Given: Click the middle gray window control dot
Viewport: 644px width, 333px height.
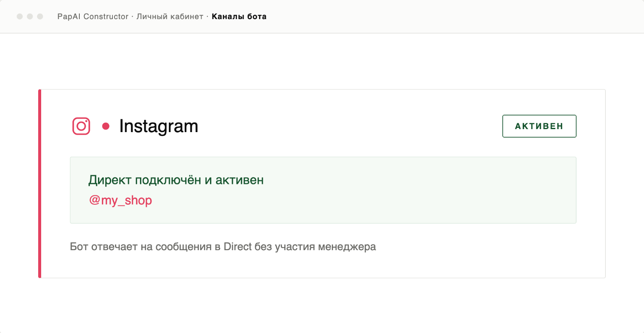Looking at the screenshot, I should coord(30,17).
